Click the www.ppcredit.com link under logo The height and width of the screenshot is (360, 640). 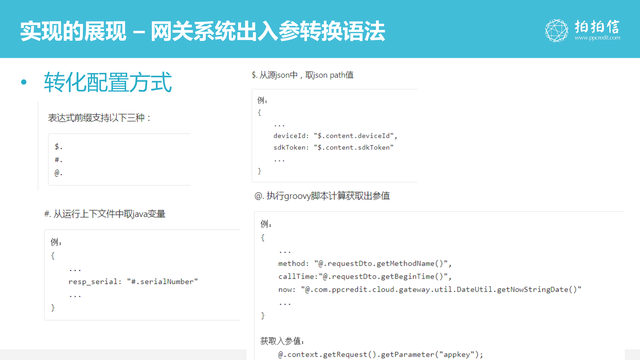click(x=597, y=38)
